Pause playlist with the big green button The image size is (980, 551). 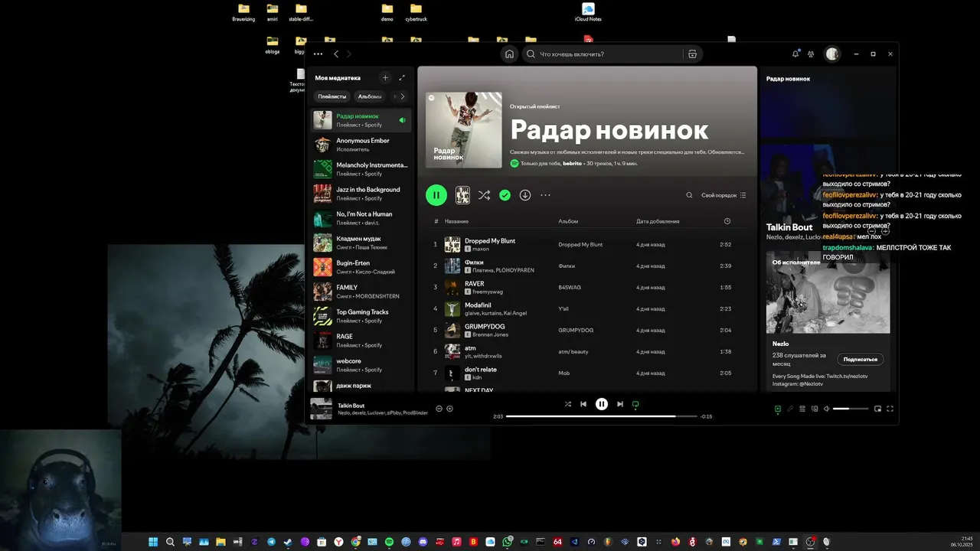tap(436, 195)
